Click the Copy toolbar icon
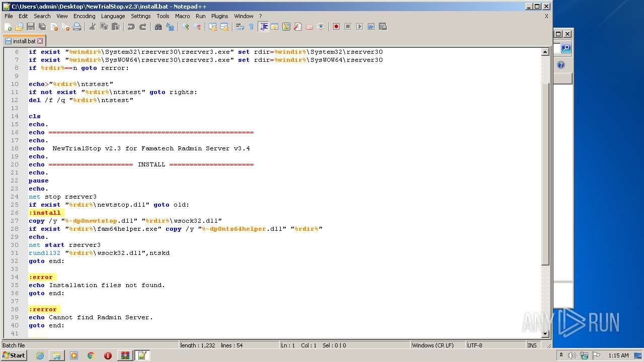The width and height of the screenshot is (644, 362). [x=104, y=27]
